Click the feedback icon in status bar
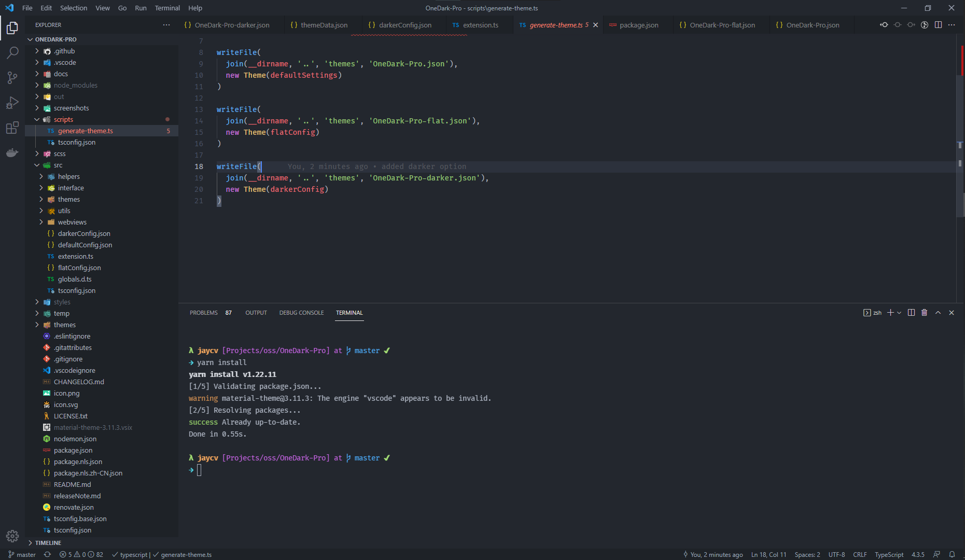 (x=936, y=554)
